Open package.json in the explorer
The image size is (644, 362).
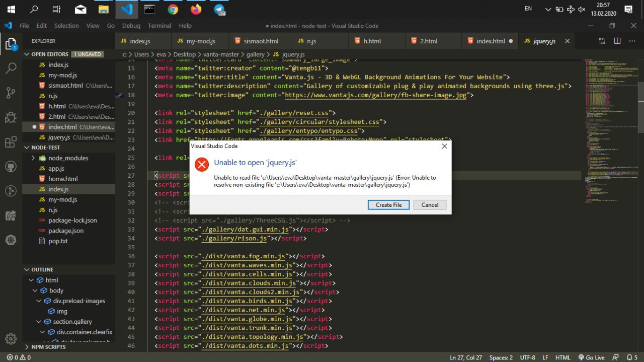click(66, 231)
